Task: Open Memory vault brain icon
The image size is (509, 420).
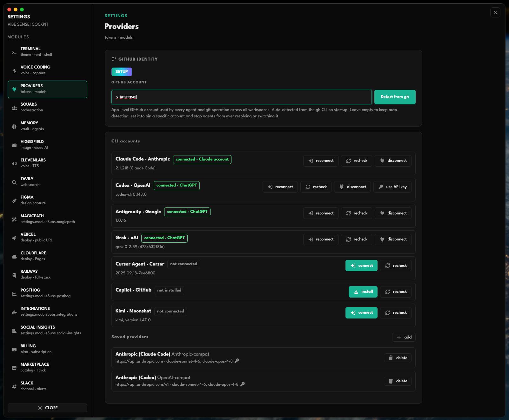Action: (x=14, y=127)
